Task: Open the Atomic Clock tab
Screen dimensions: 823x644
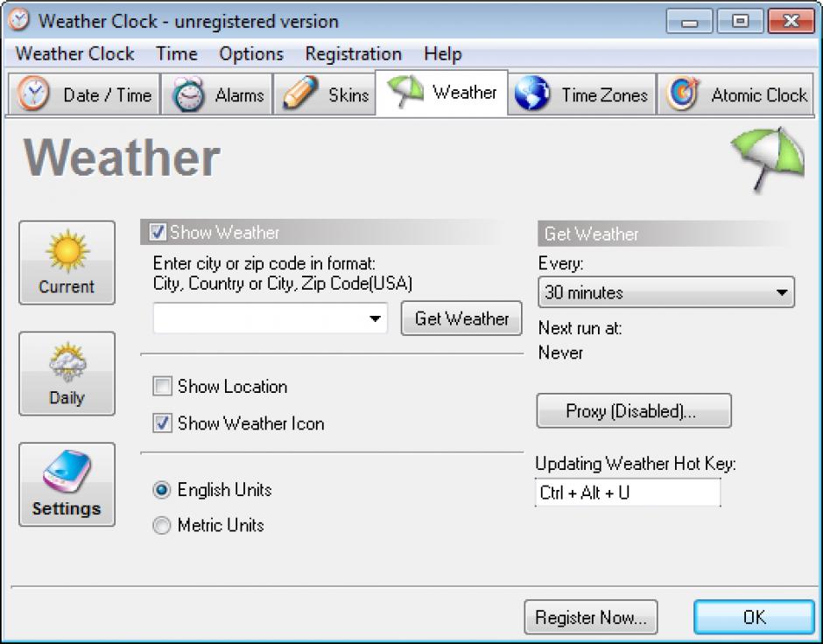Action: pos(735,94)
